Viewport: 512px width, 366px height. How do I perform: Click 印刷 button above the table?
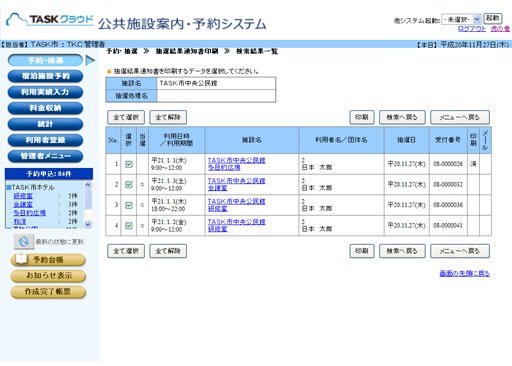coord(362,117)
